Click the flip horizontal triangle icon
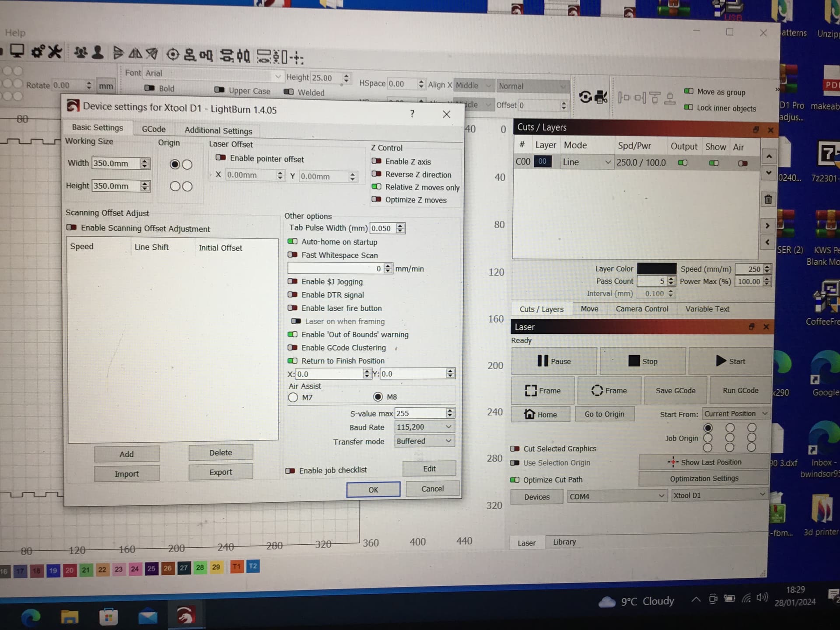840x630 pixels. click(x=118, y=53)
